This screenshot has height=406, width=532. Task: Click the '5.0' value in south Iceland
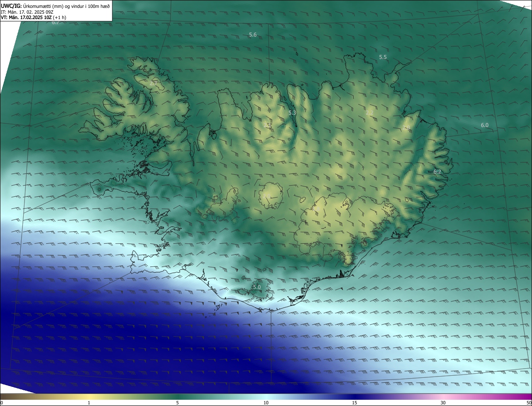click(x=257, y=287)
